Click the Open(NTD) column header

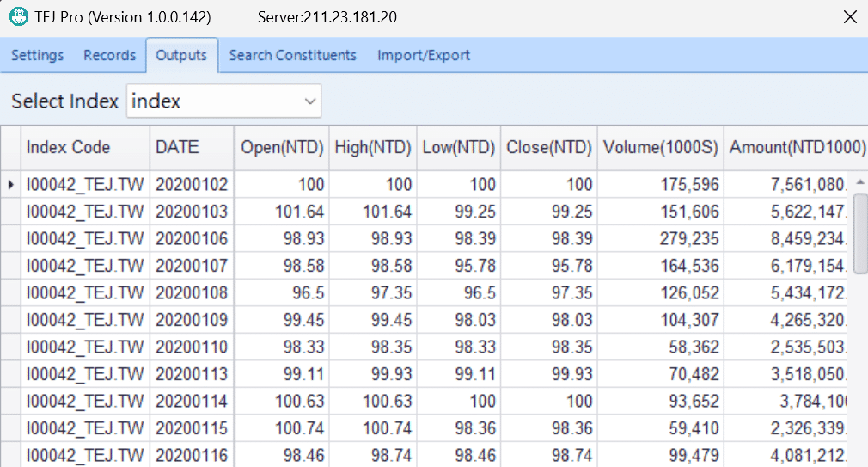(282, 148)
